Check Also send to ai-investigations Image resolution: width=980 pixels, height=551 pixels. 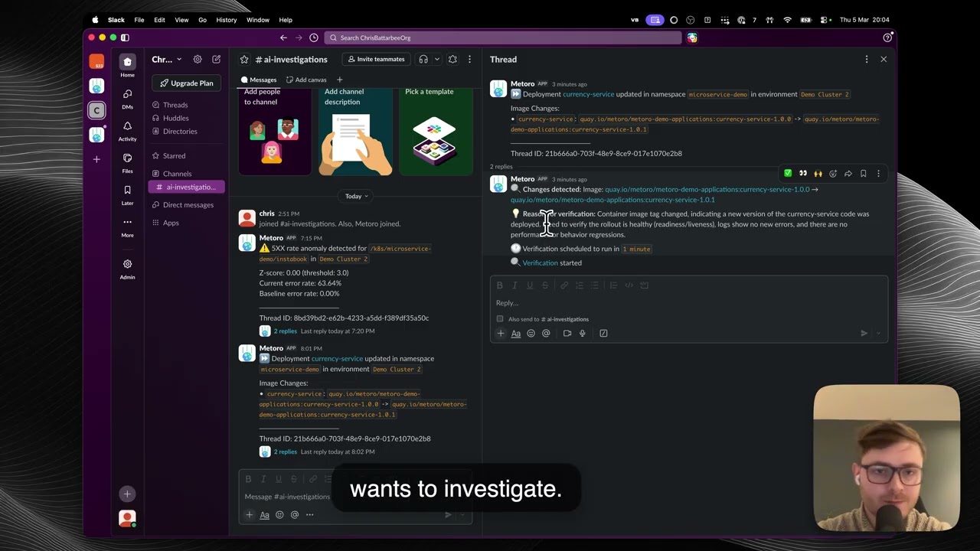(500, 319)
